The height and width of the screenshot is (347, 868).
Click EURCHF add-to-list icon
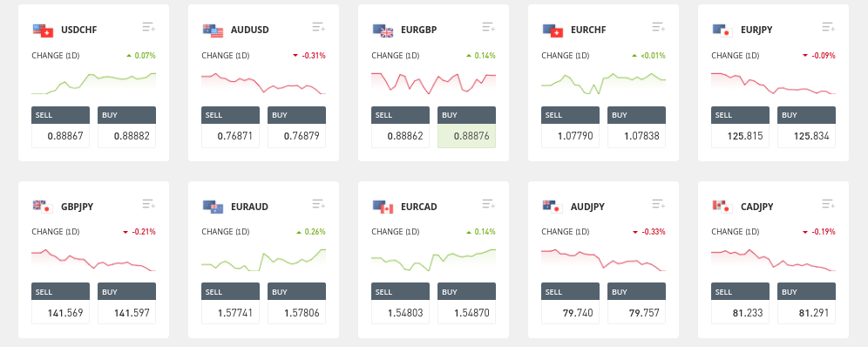659,26
